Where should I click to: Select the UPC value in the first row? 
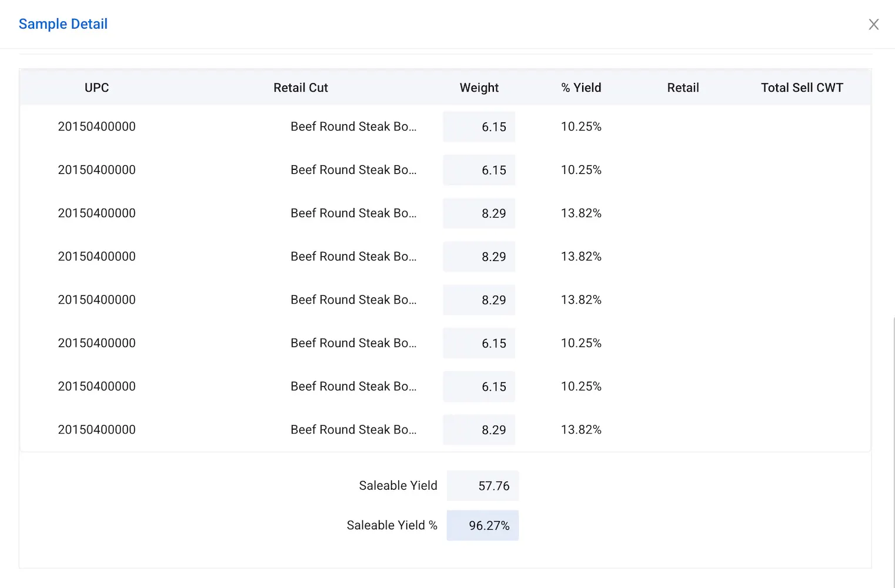(x=96, y=126)
